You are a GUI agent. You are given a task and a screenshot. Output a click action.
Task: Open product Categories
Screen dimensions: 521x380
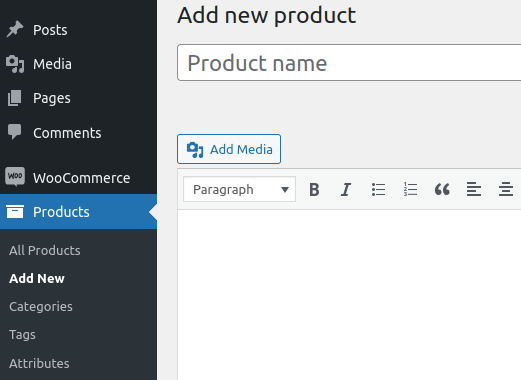click(x=41, y=307)
